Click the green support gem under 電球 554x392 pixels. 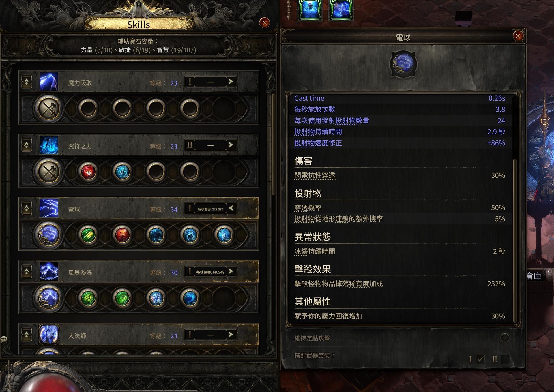[x=88, y=235]
